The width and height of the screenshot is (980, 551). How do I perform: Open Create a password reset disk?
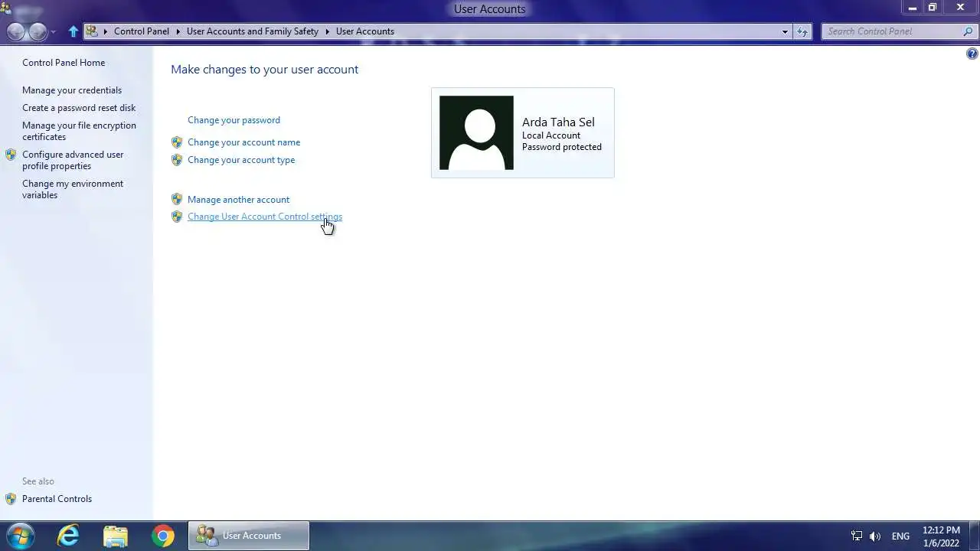(x=79, y=108)
